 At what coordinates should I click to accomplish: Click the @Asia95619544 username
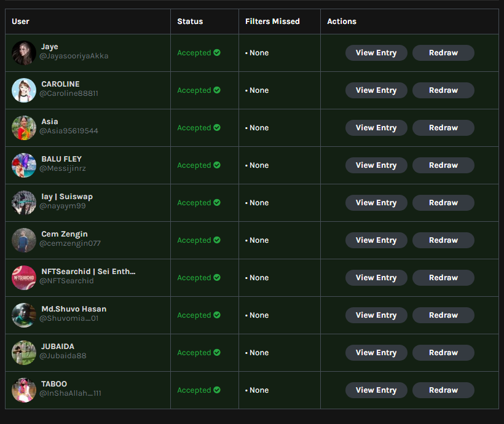(69, 131)
